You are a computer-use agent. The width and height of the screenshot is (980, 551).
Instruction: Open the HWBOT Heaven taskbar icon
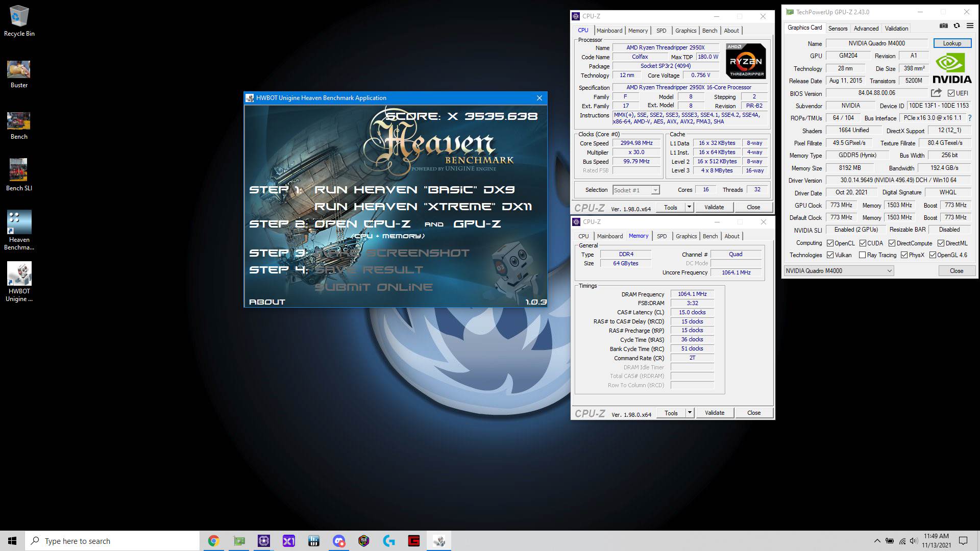439,541
